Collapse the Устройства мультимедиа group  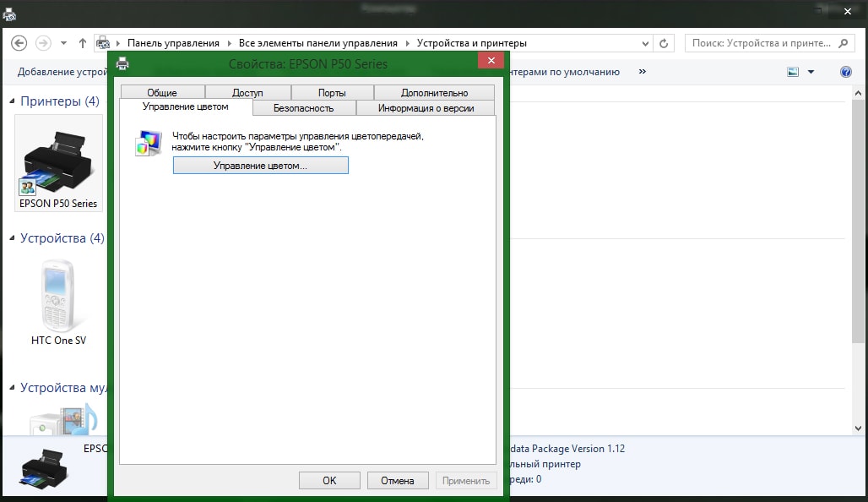12,387
